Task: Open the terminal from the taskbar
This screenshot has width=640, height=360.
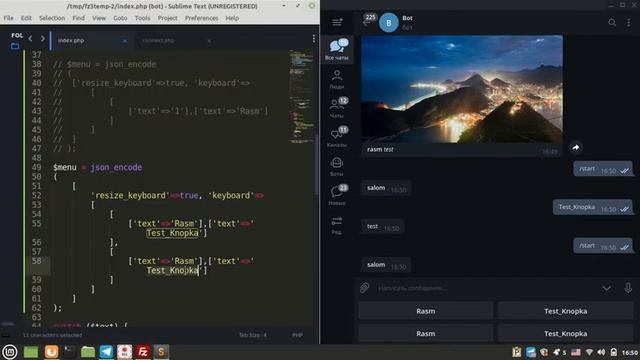Action: point(69,351)
